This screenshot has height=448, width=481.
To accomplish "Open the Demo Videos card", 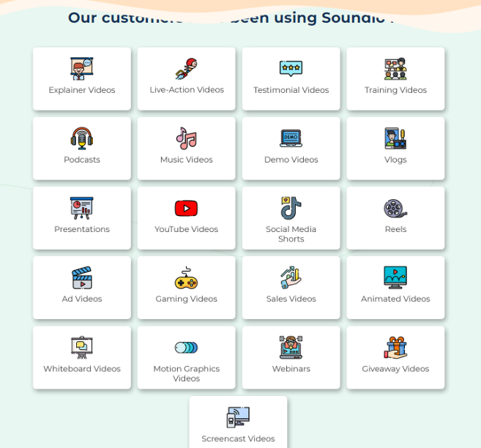I will [x=291, y=149].
